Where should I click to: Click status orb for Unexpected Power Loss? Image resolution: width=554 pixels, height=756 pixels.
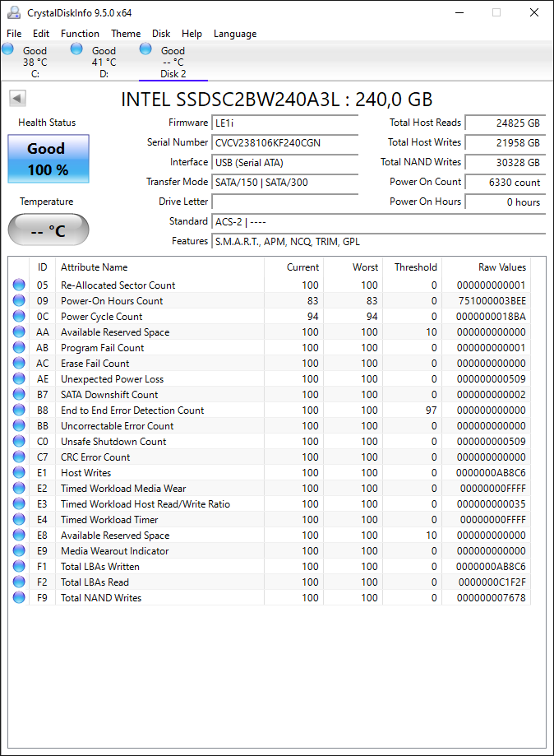click(x=19, y=378)
